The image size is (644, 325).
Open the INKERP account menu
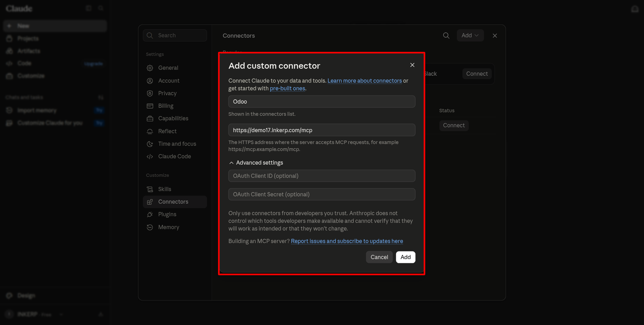34,314
